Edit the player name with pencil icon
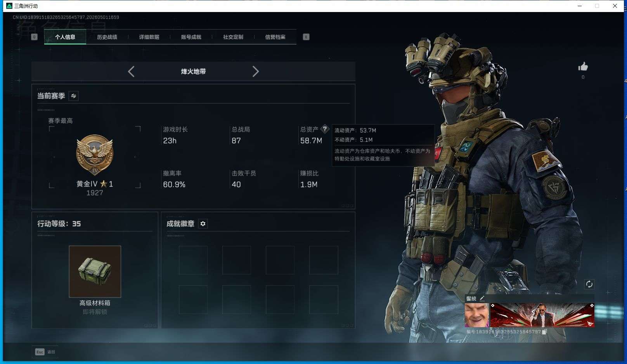 pos(482,298)
